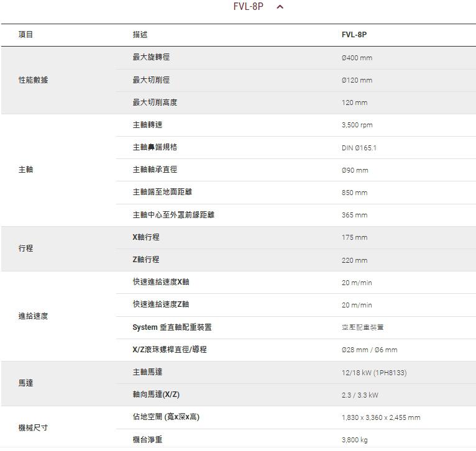
Task: Select the 描述 column header
Action: click(x=140, y=35)
